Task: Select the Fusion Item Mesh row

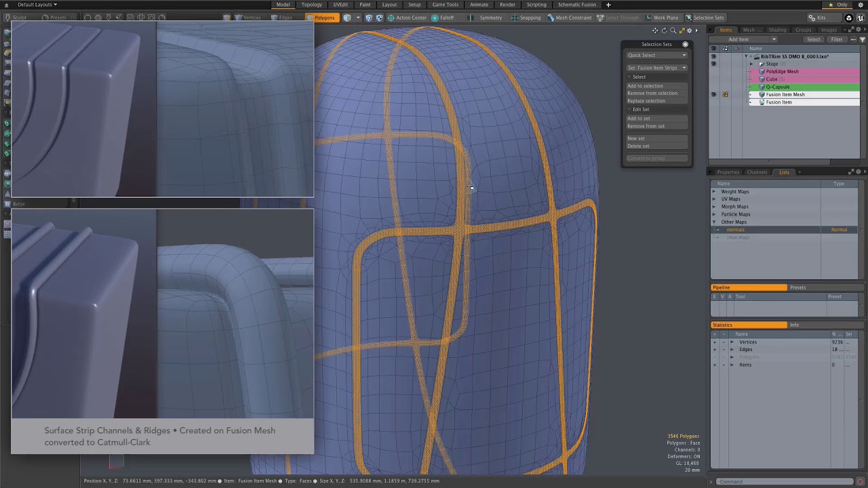Action: [804, 95]
